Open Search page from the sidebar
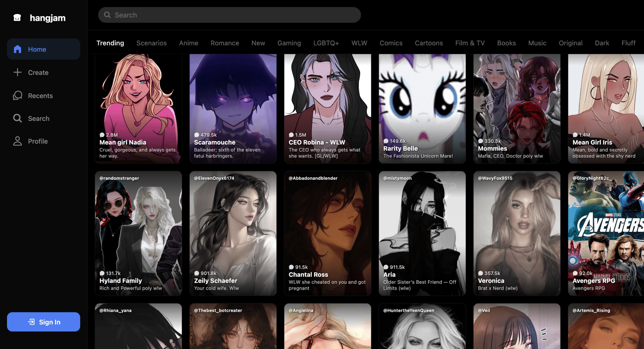The height and width of the screenshot is (349, 644). [44, 118]
